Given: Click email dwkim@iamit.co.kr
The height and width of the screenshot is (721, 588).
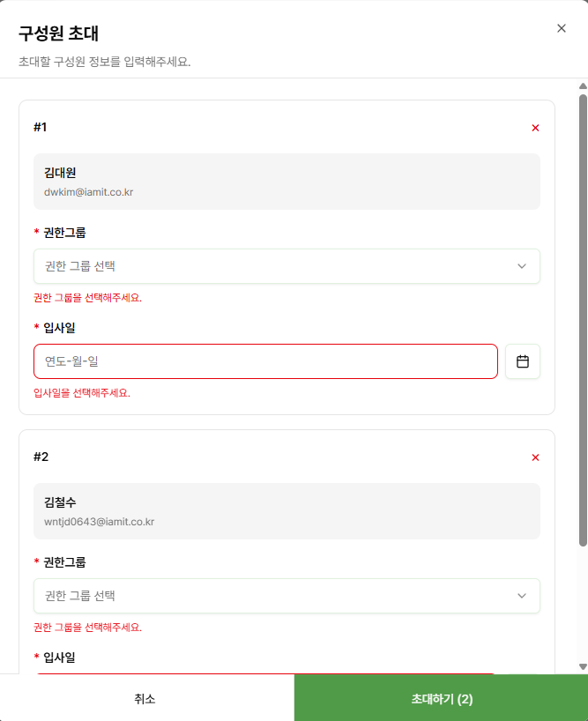Looking at the screenshot, I should point(89,192).
